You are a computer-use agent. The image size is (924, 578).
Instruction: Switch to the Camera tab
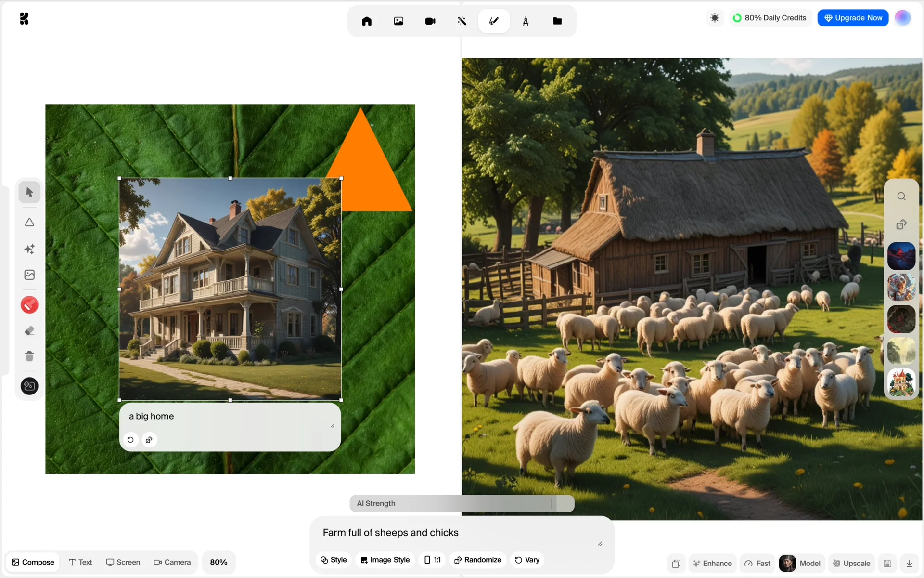coord(172,562)
